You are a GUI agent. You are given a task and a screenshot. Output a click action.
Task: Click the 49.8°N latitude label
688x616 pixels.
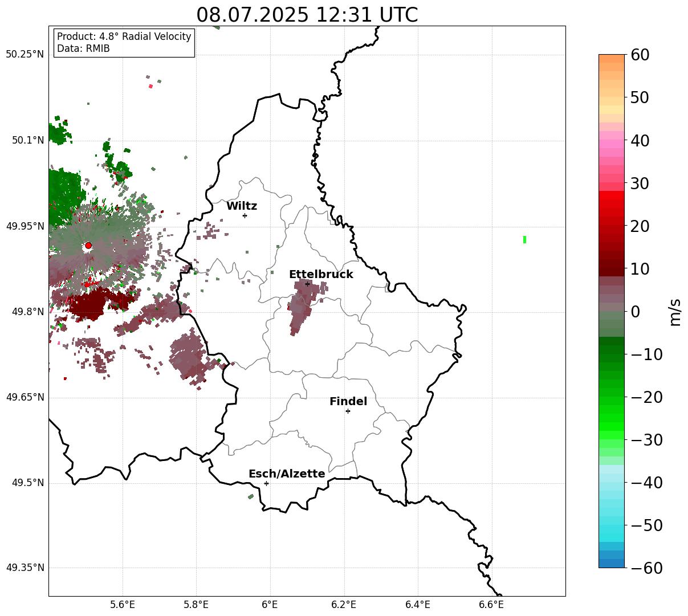(27, 312)
